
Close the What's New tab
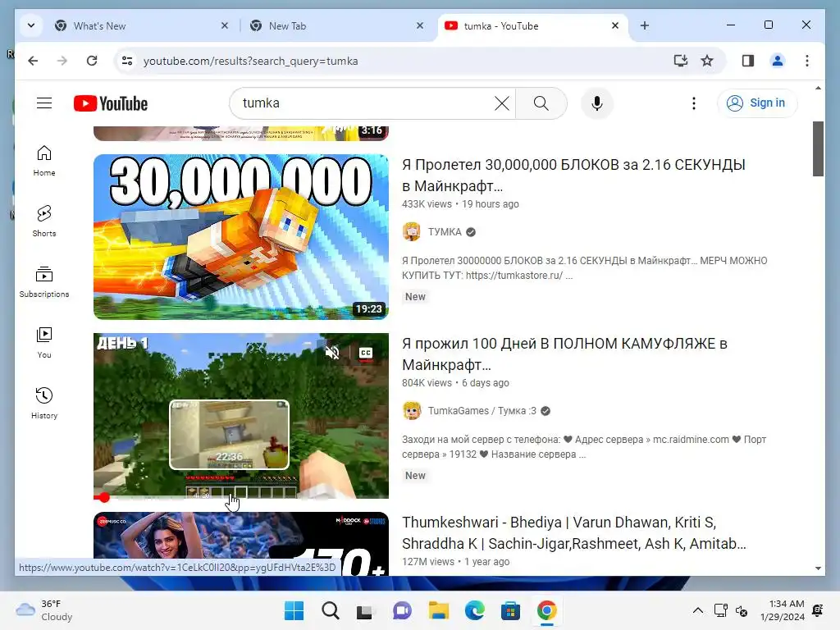(x=225, y=25)
